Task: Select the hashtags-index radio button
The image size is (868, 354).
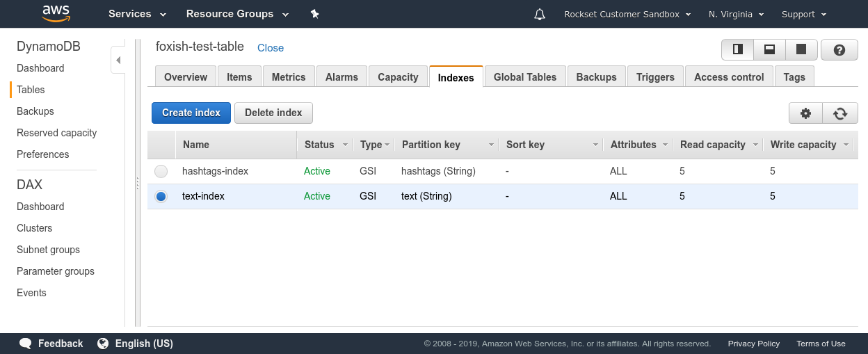Action: 161,171
